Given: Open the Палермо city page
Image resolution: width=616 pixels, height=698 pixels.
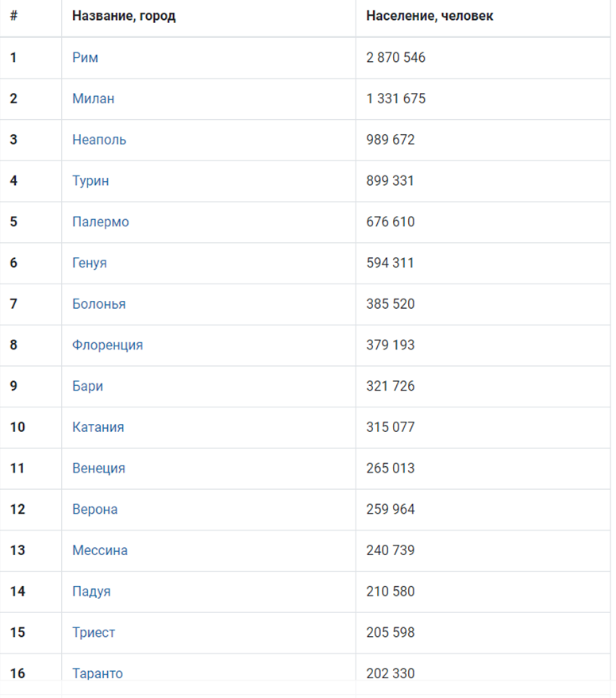Looking at the screenshot, I should (101, 222).
